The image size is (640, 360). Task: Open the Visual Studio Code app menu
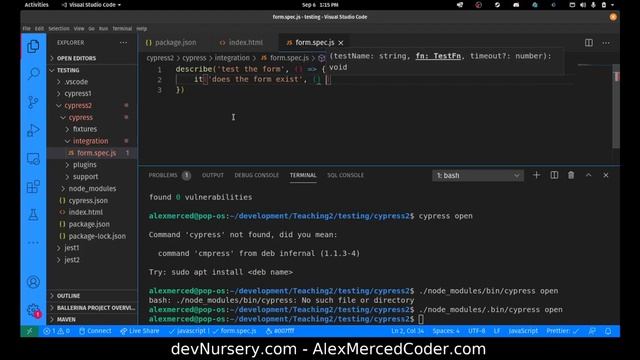point(91,5)
